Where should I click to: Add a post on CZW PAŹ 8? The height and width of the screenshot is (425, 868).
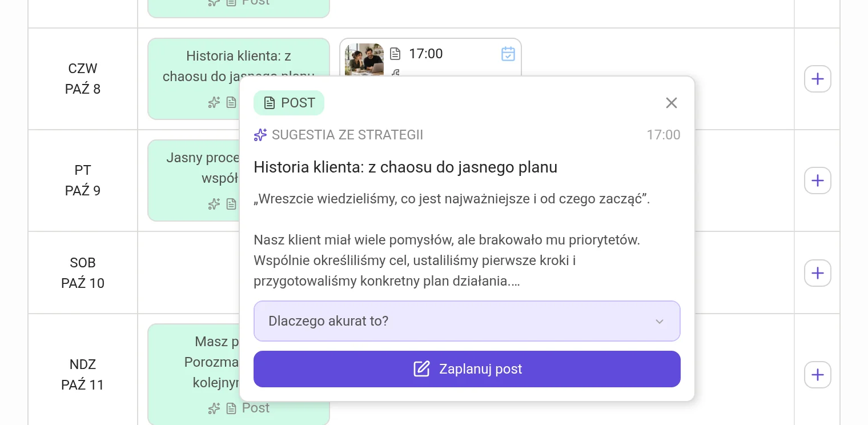tap(818, 79)
